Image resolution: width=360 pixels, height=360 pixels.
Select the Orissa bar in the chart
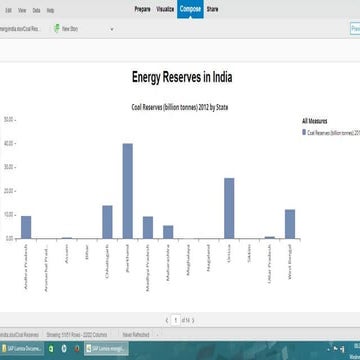tap(229, 208)
